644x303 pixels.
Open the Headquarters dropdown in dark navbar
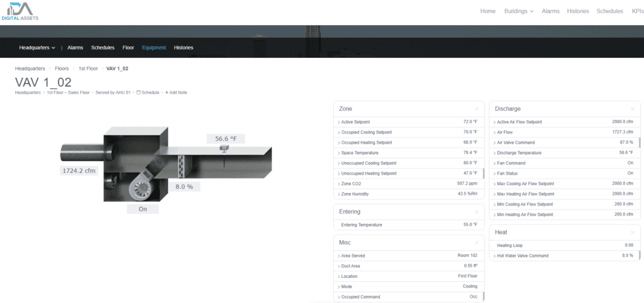[x=37, y=48]
